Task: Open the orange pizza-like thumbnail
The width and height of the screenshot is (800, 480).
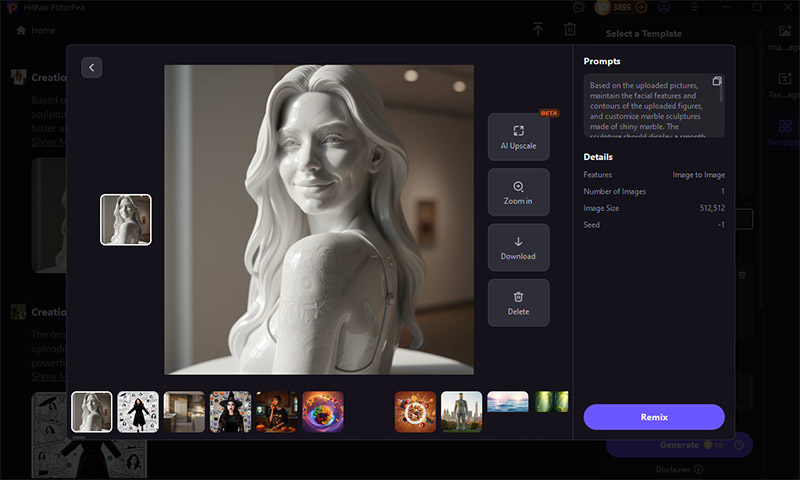Action: coord(415,412)
